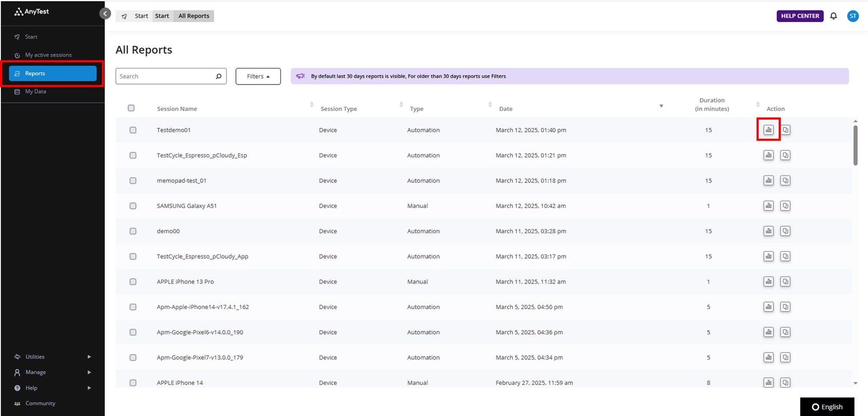Check the SAMSUNG Galaxy A51 checkbox
Image resolution: width=868 pixels, height=416 pixels.
coord(133,206)
